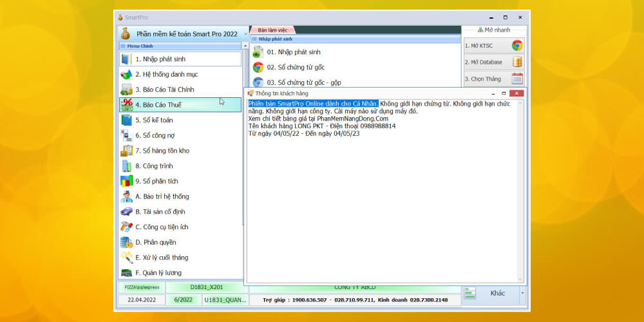
Task: Click the Sổ công nợ icon
Action: 126,135
